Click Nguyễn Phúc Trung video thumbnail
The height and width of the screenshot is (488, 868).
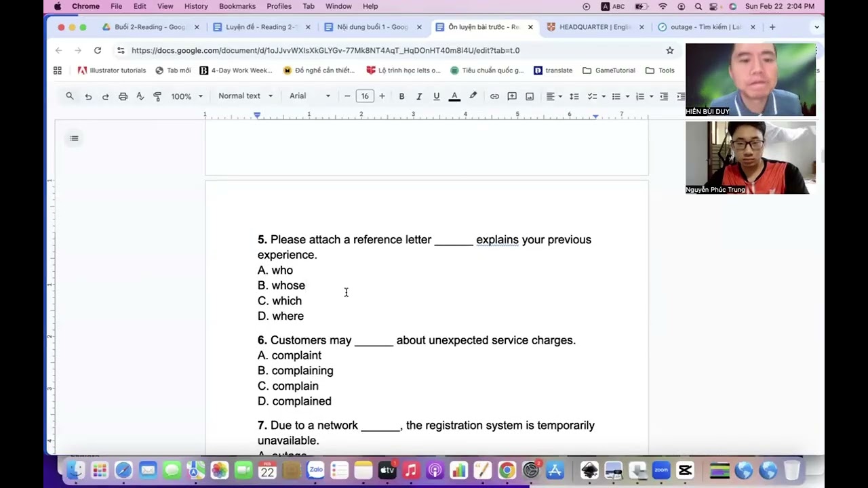pos(751,158)
